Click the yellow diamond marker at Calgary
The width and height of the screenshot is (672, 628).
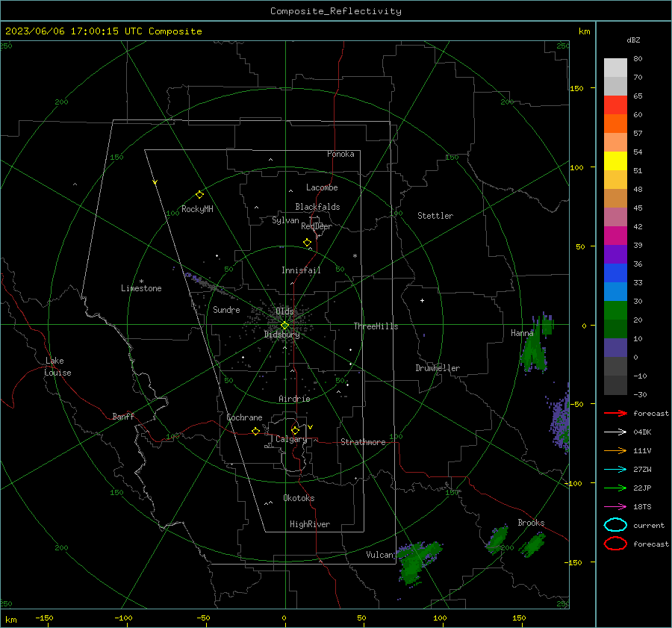point(295,430)
